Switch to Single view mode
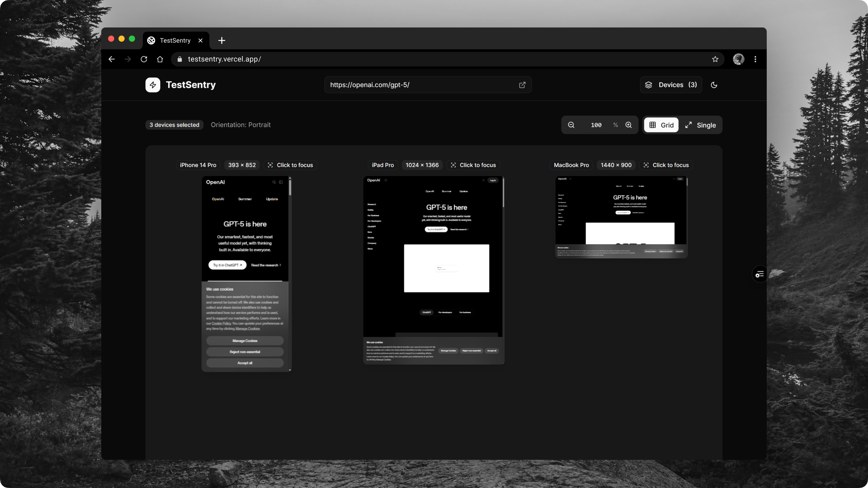 click(x=701, y=125)
